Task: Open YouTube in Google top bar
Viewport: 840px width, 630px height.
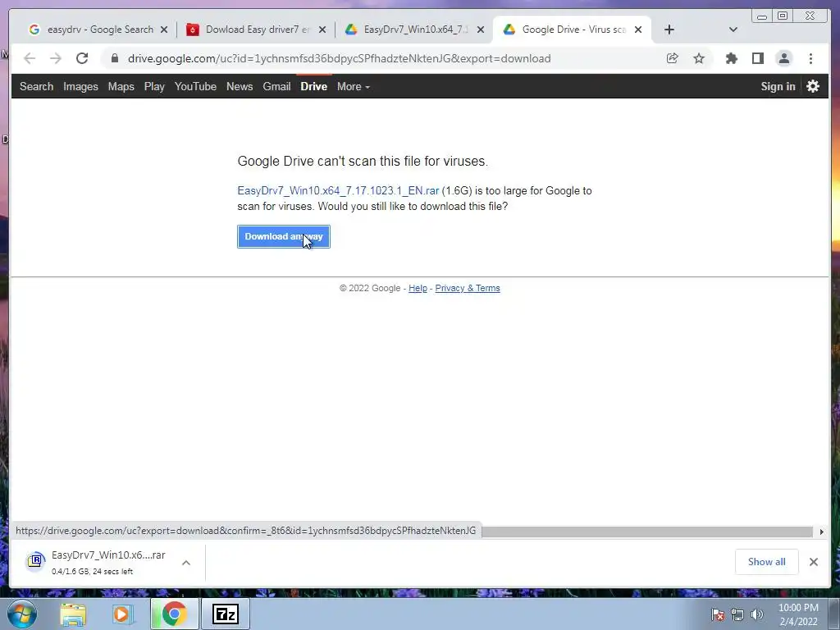Action: [x=195, y=86]
